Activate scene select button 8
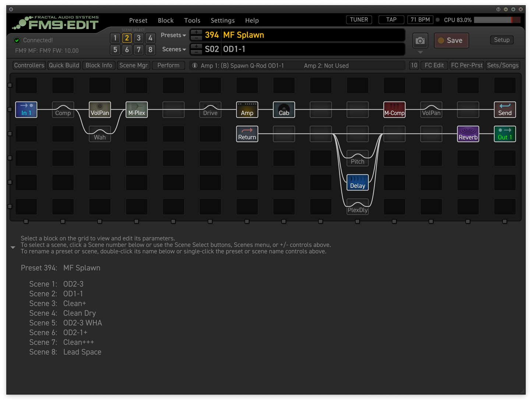532x402 pixels. [x=150, y=50]
